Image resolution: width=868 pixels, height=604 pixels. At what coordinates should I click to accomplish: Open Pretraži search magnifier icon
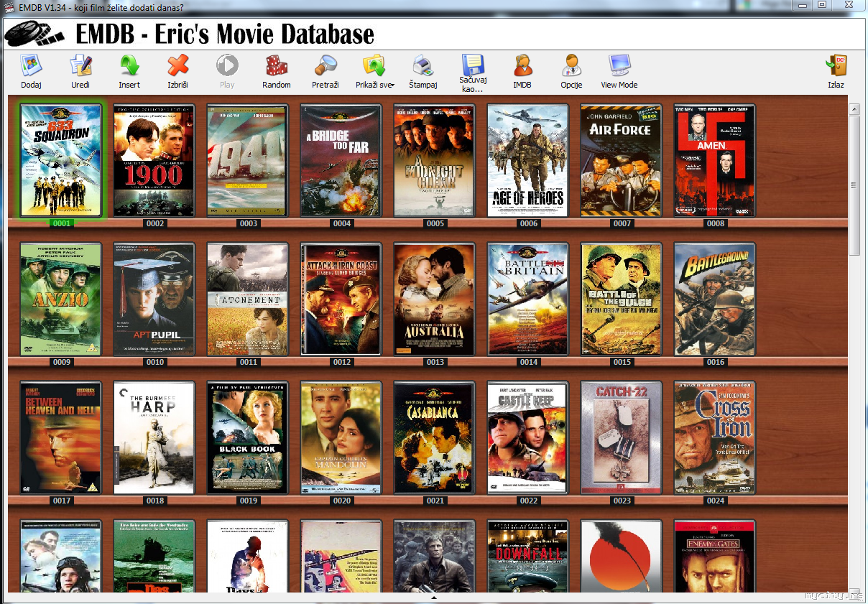(x=325, y=65)
